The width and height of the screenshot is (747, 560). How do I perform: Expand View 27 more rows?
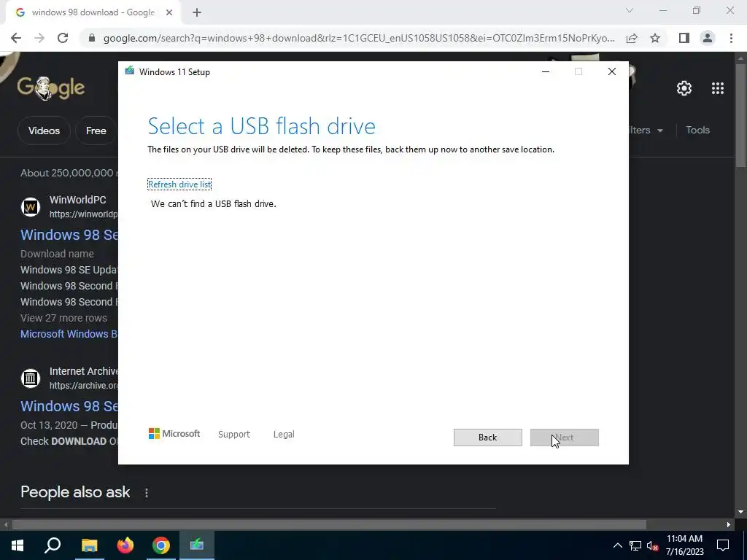click(x=63, y=318)
